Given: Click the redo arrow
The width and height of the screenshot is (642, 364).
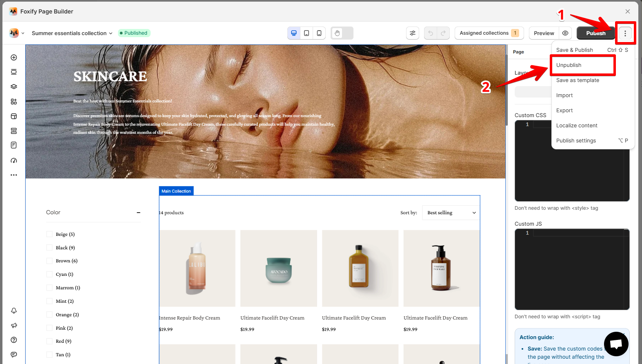Looking at the screenshot, I should coord(443,33).
